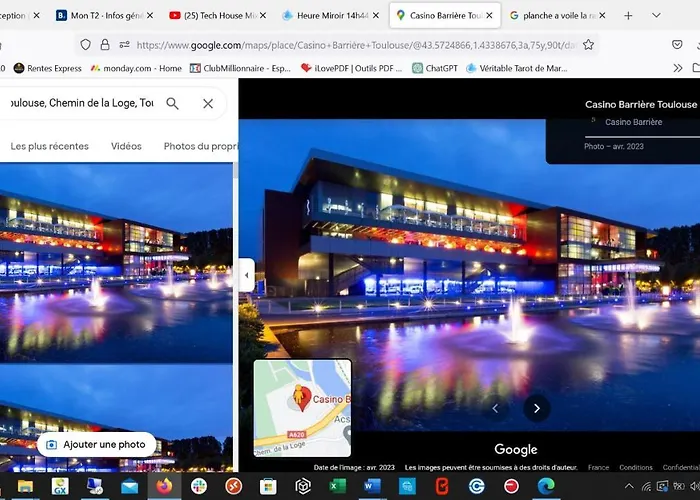
Task: Open the iLovePDF Outils PDF bookmark
Action: point(351,68)
